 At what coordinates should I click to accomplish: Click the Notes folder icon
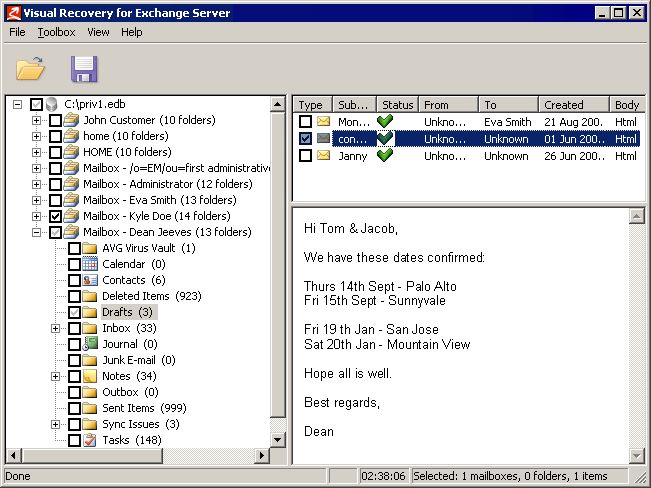90,376
